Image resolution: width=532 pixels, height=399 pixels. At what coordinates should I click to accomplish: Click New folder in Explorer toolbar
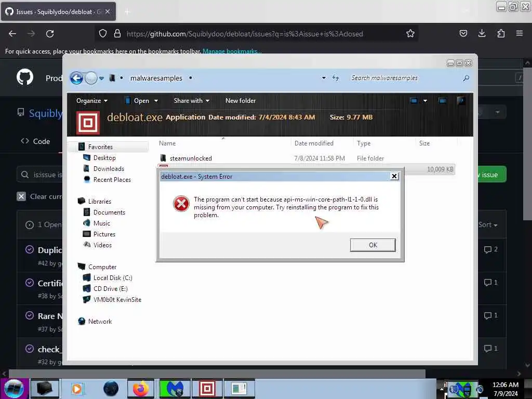pyautogui.click(x=241, y=101)
